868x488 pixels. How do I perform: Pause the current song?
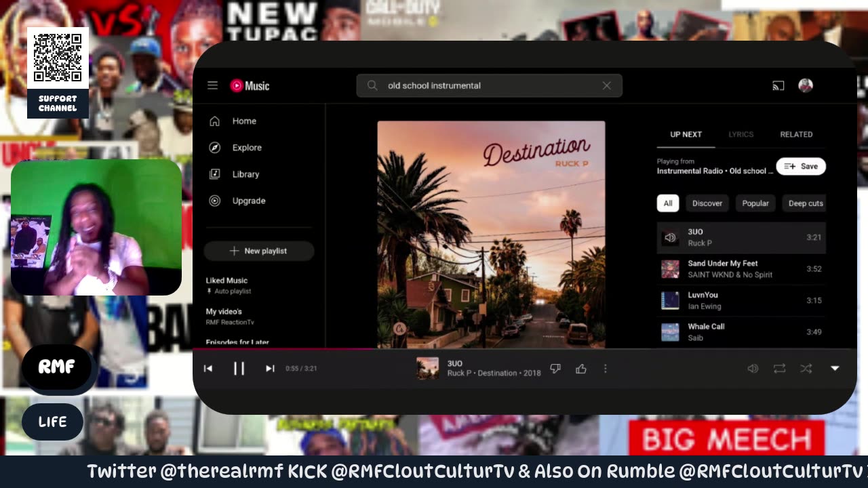click(239, 368)
